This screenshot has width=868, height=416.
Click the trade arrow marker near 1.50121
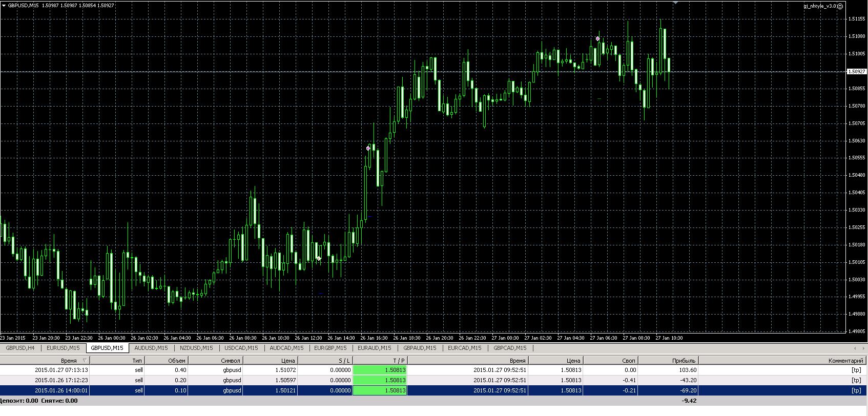point(319,259)
